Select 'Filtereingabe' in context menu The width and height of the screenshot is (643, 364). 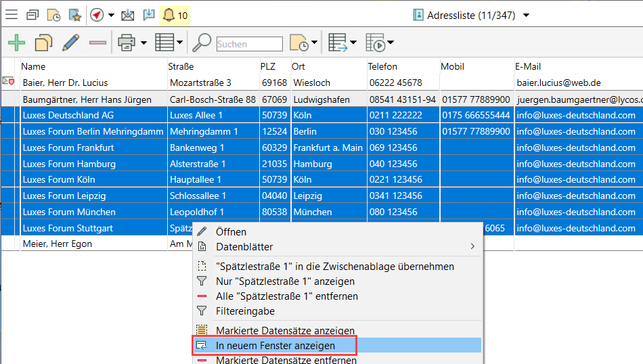click(x=245, y=311)
